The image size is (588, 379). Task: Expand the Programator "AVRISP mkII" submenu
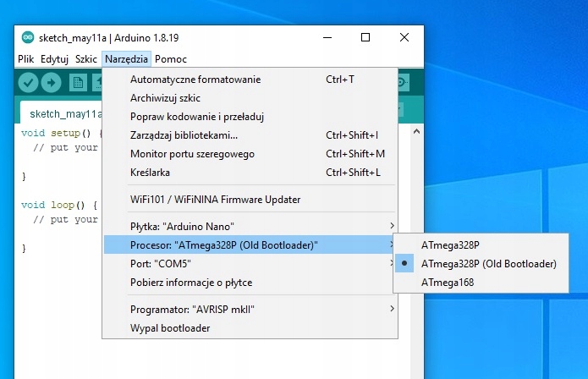point(250,310)
